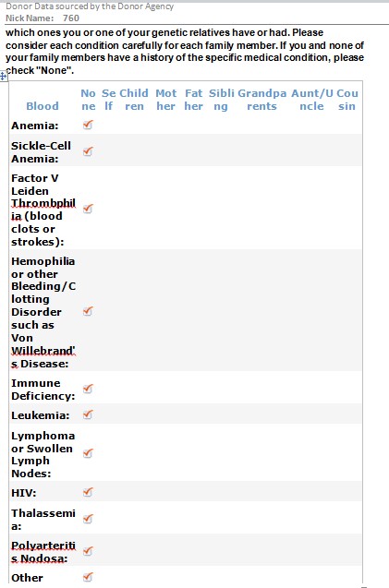This screenshot has height=588, width=389.
Task: Click the Aunt/Uncle column header
Action: [x=312, y=100]
